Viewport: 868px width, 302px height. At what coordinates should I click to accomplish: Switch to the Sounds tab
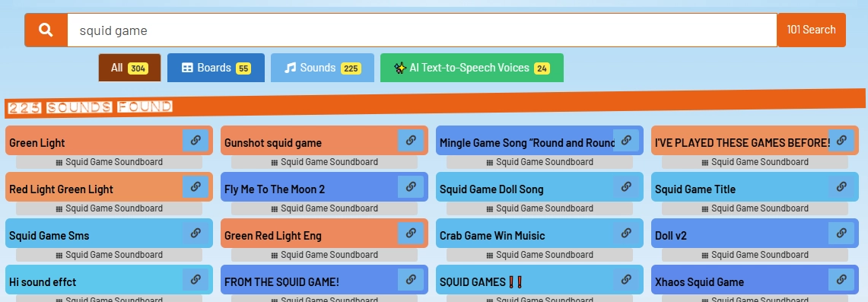[323, 68]
